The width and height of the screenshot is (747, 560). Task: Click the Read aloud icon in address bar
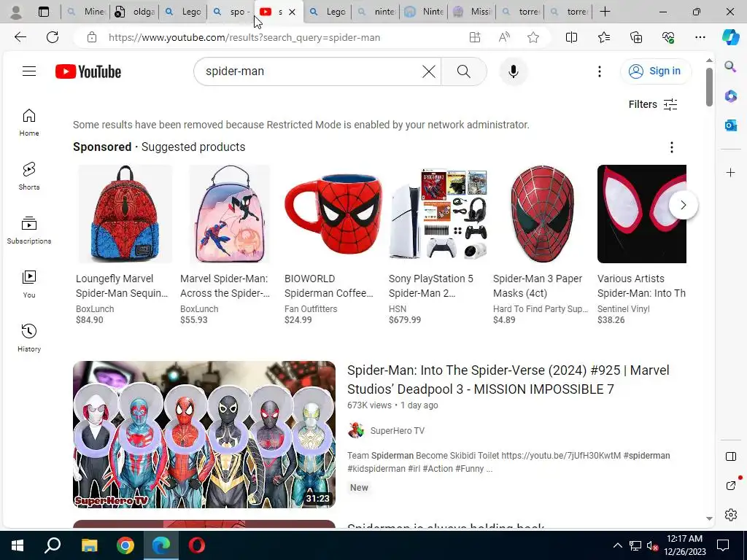tap(504, 38)
